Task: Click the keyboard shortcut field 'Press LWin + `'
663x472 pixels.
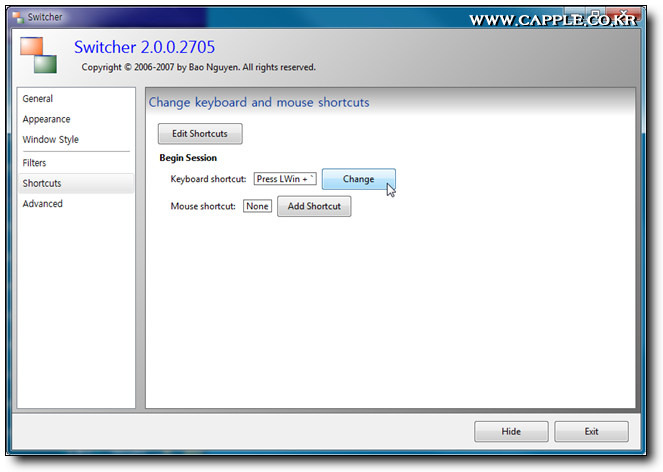Action: 285,179
